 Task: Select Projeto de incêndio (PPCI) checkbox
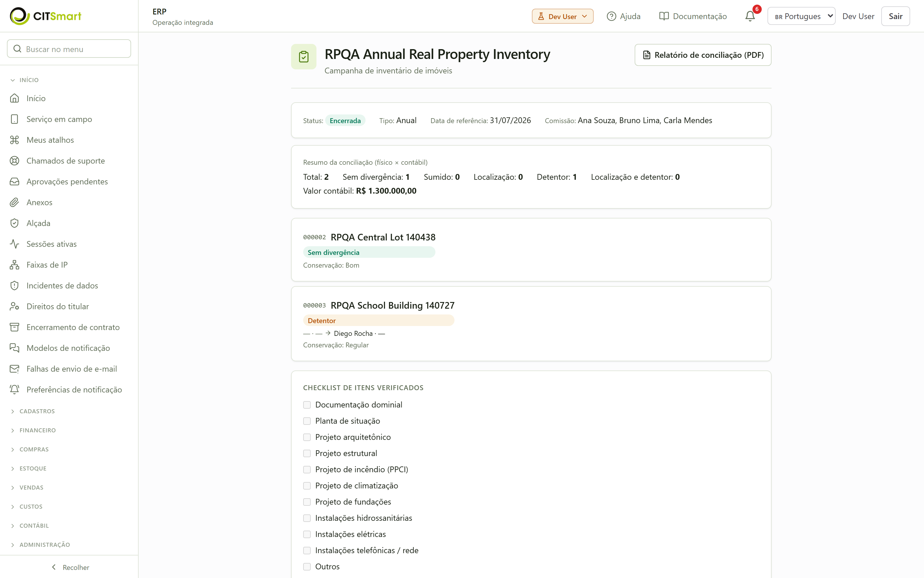pyautogui.click(x=307, y=469)
